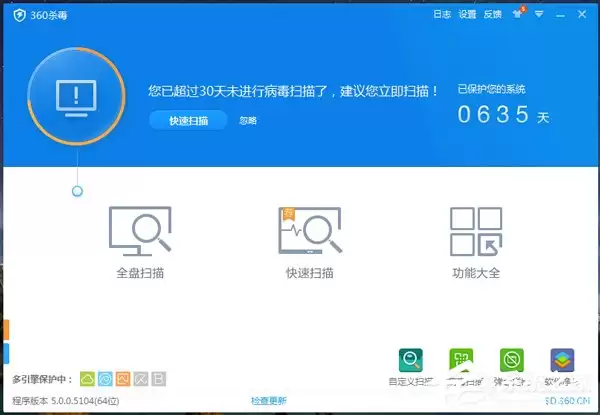Toggle the blue protection engine icon

[105, 379]
